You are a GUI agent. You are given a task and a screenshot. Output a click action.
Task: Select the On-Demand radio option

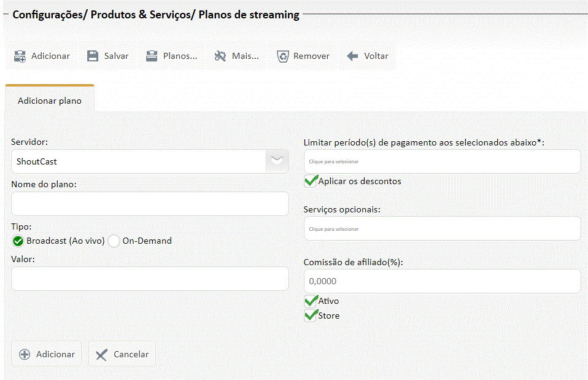(x=114, y=241)
